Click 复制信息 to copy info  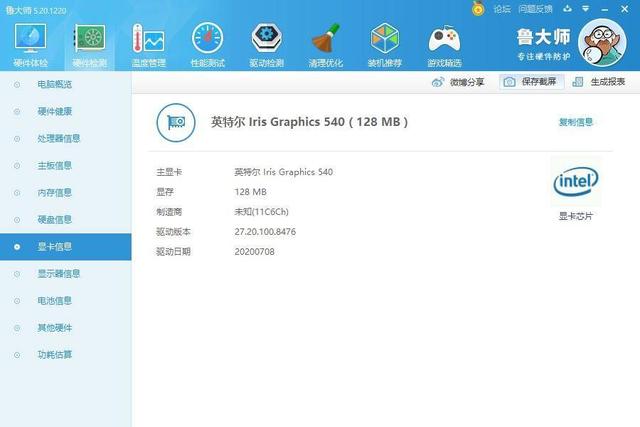pyautogui.click(x=576, y=122)
